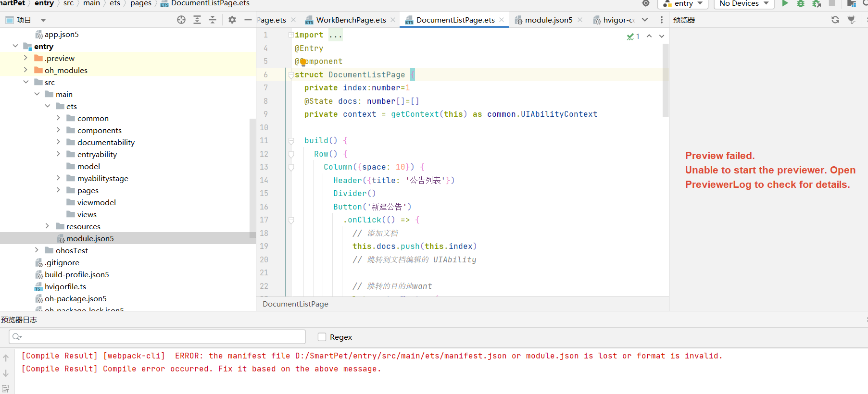Show hidden editor tabs chevron
The width and height of the screenshot is (868, 394).
pos(645,20)
